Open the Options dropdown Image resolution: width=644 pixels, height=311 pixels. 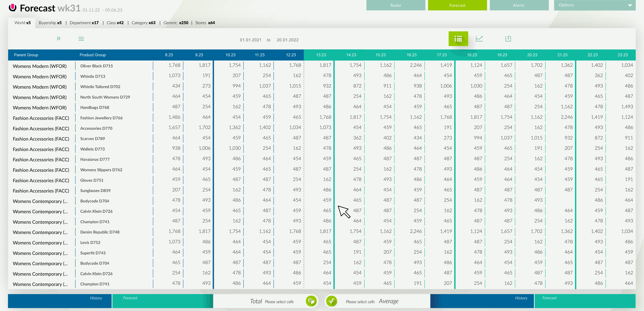click(594, 5)
